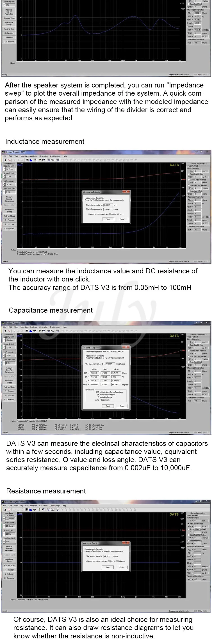This screenshot has width=212, height=644.
Task: Click the capacitor value field showing 9.8884
Action: (x=110, y=364)
